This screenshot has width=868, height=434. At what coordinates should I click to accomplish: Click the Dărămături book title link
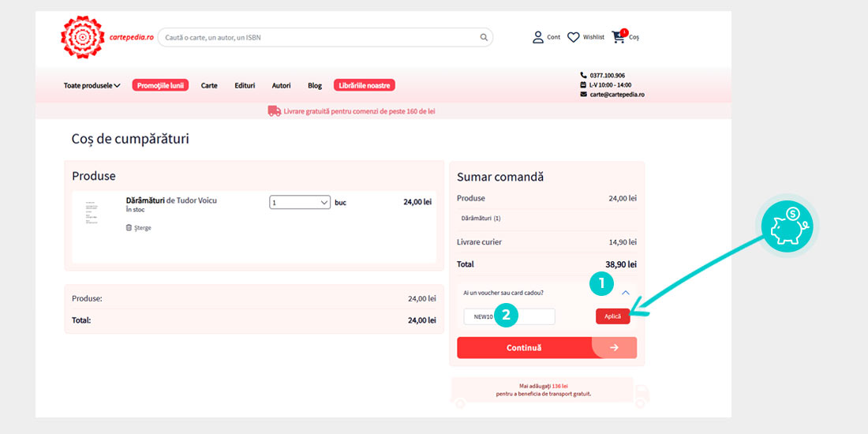pos(145,200)
